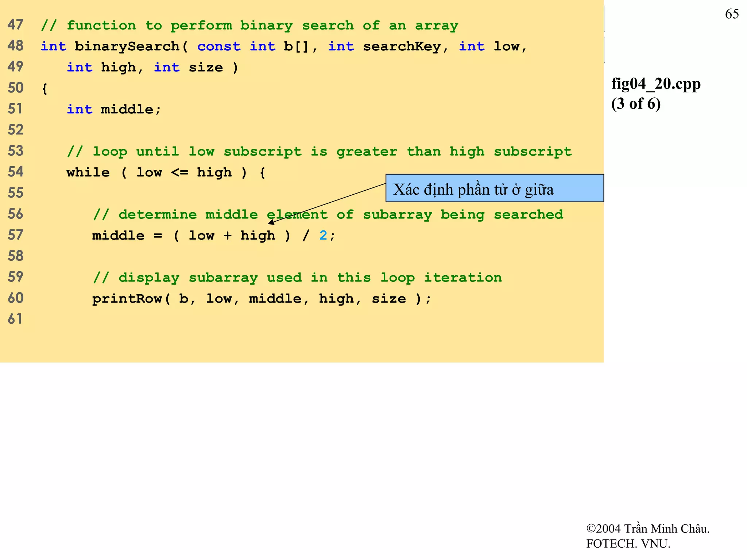Click line number 58
Screen dimensions: 747x560
click(15, 256)
